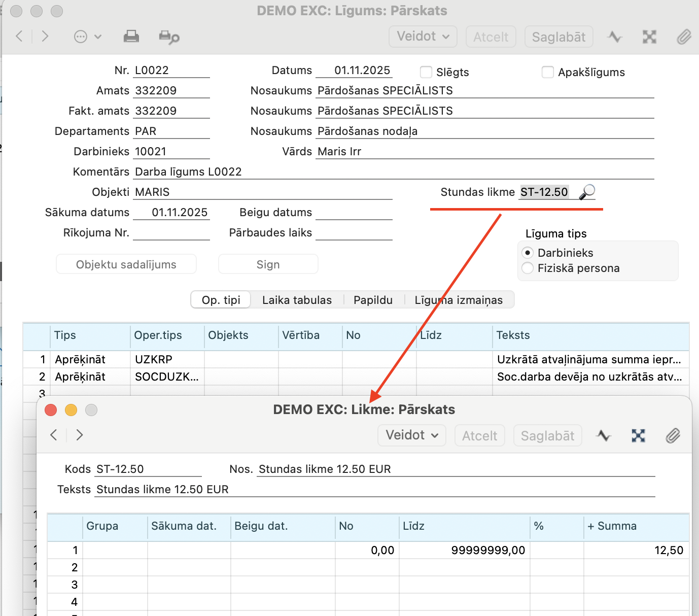Switch to the Laika tabulas tab

pyautogui.click(x=297, y=300)
